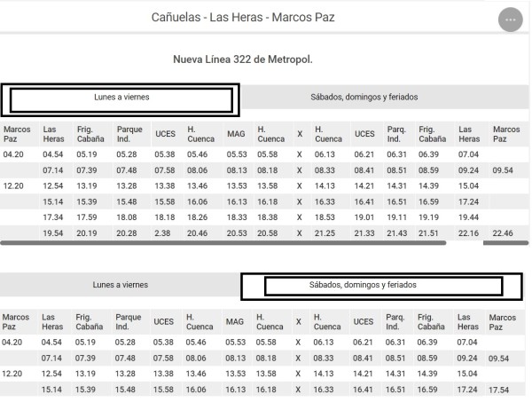Screen dimensions: 532x402
Task: Click the 'MAG' column header in upper table
Action: 234,134
